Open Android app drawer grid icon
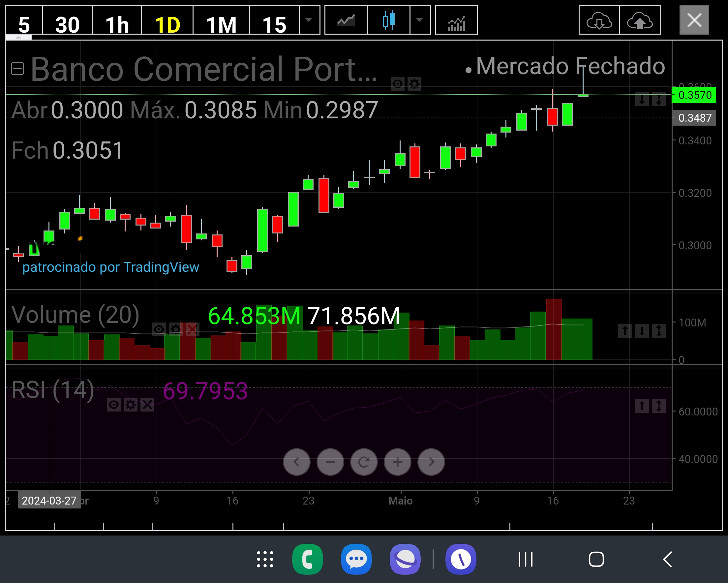Viewport: 728px width, 583px height. [265, 559]
